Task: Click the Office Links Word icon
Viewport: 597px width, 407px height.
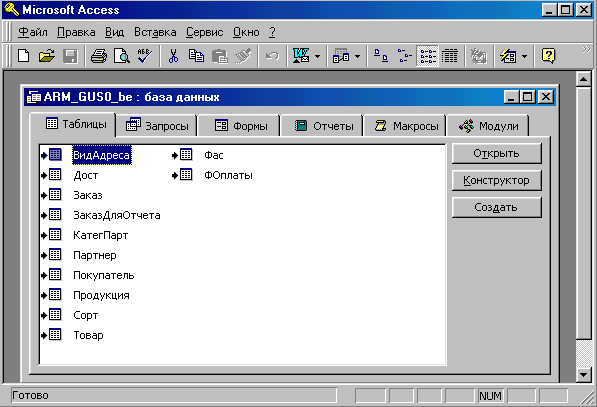Action: 301,56
